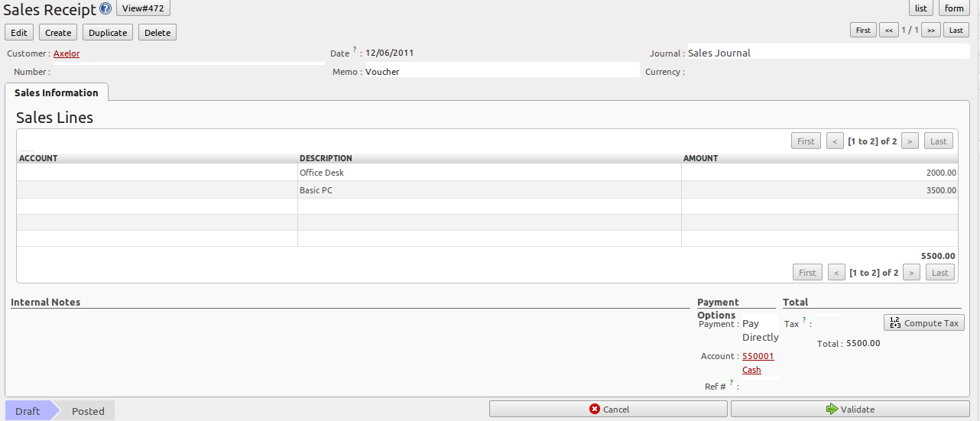Click the Posted status step

point(88,411)
